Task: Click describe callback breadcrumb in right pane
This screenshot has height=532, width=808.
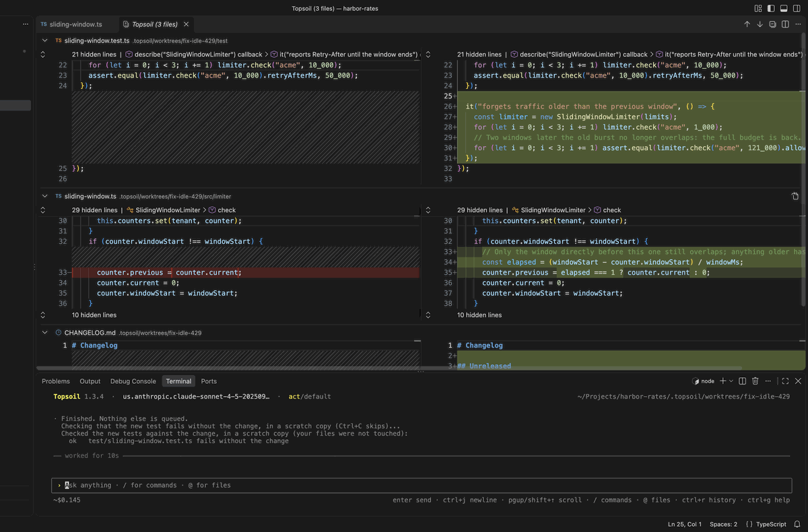Action: [x=578, y=54]
